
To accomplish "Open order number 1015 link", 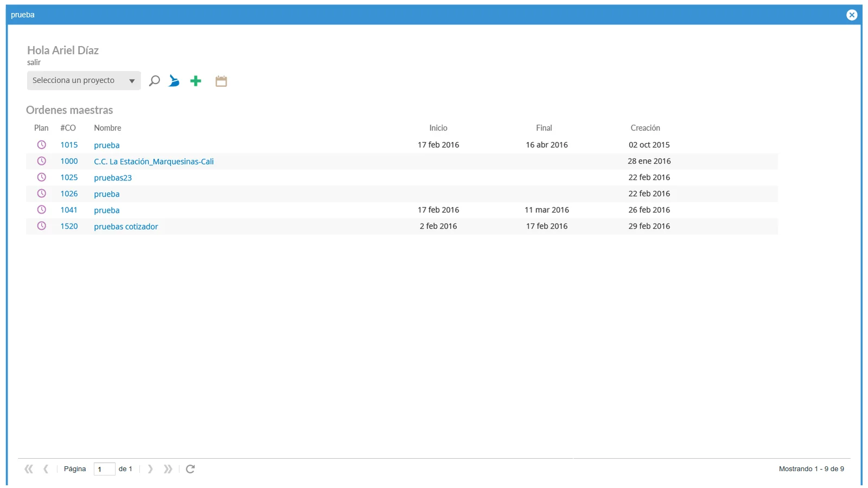I will pos(69,145).
